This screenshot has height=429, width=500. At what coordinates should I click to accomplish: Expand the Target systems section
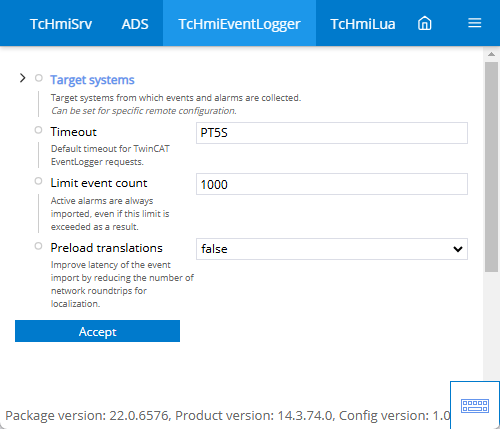pyautogui.click(x=22, y=78)
